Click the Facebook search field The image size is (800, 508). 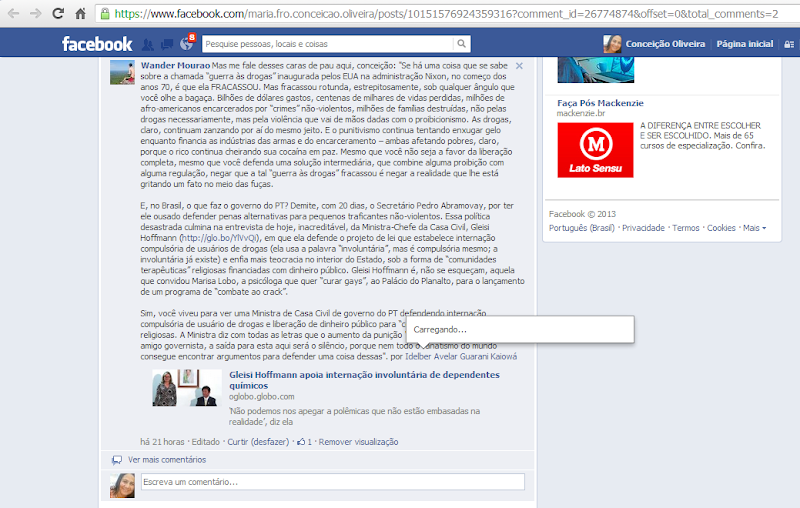coord(328,44)
